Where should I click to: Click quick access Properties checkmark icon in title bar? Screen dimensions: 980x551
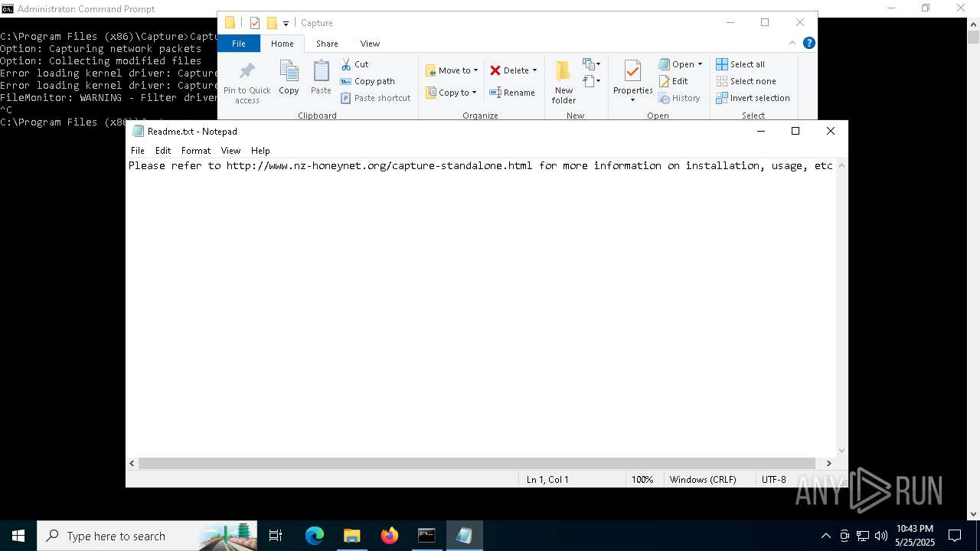pos(255,23)
